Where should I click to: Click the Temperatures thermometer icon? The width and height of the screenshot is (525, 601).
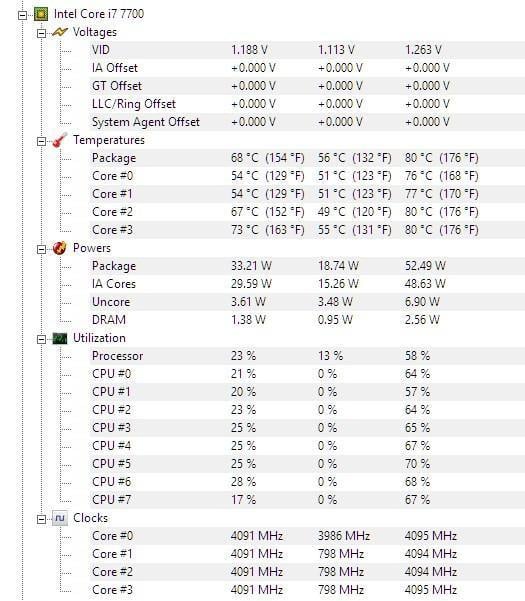coord(59,140)
